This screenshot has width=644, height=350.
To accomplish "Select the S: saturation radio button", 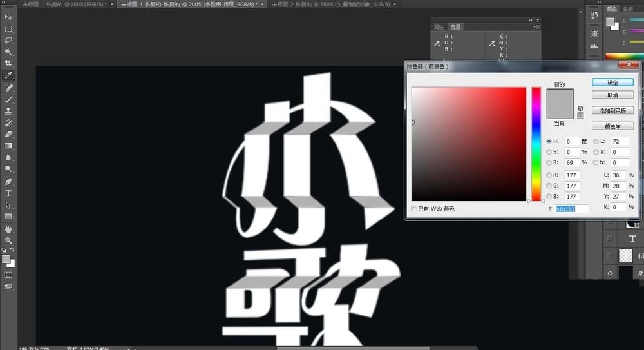I will point(549,152).
